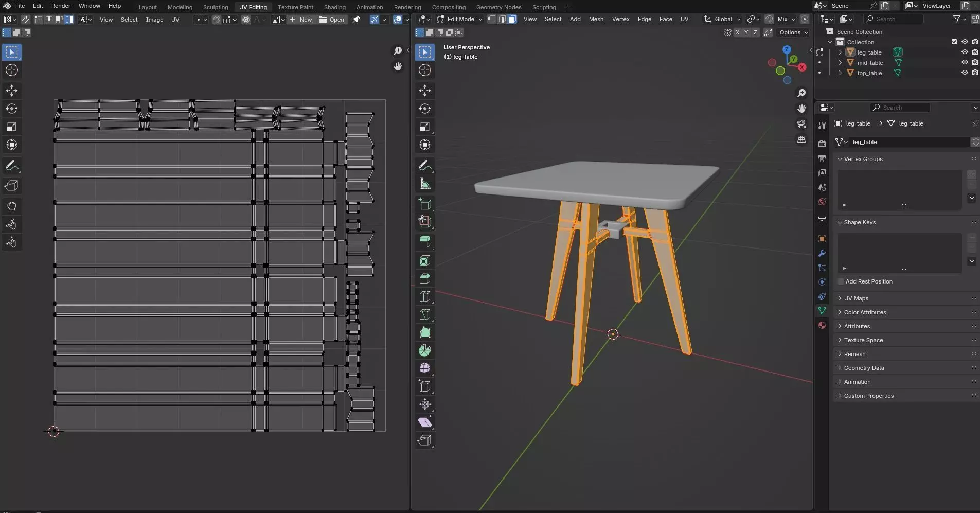Click the Open image button
Viewport: 980px width, 513px height.
pyautogui.click(x=332, y=20)
